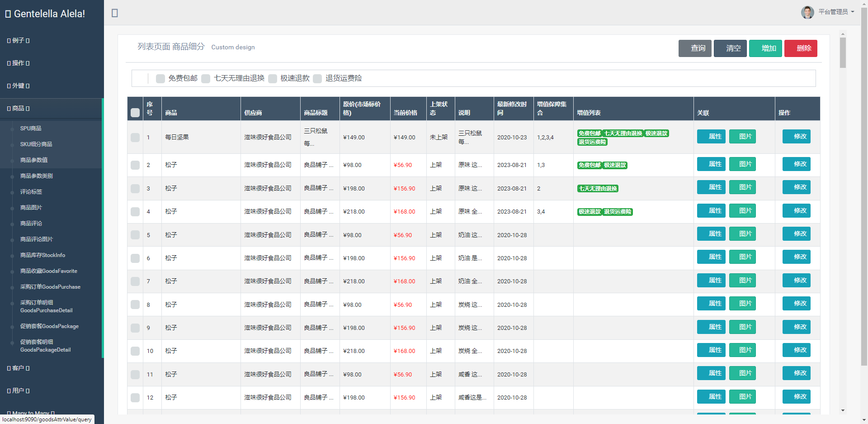Click 属性 button for row 2

coord(711,164)
